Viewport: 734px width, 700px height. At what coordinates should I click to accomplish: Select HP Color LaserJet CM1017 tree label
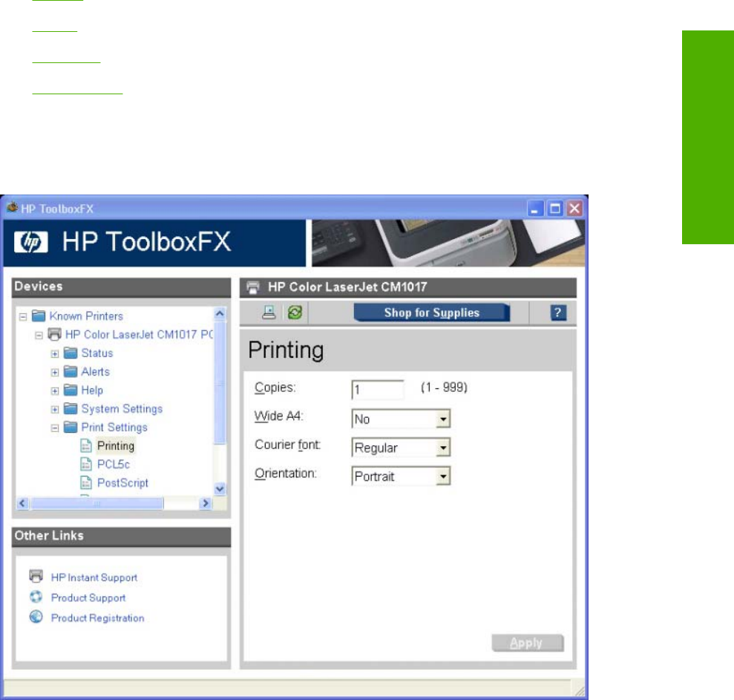point(139,334)
